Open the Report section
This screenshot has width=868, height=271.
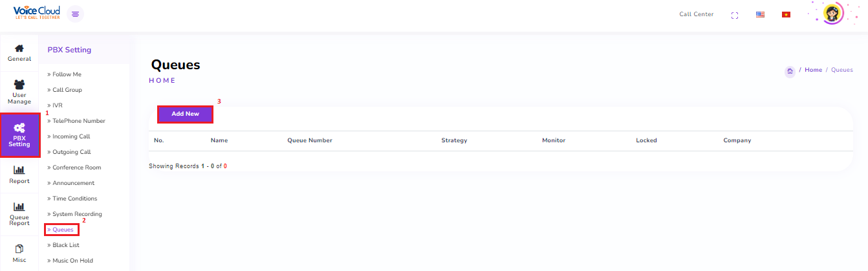point(19,175)
